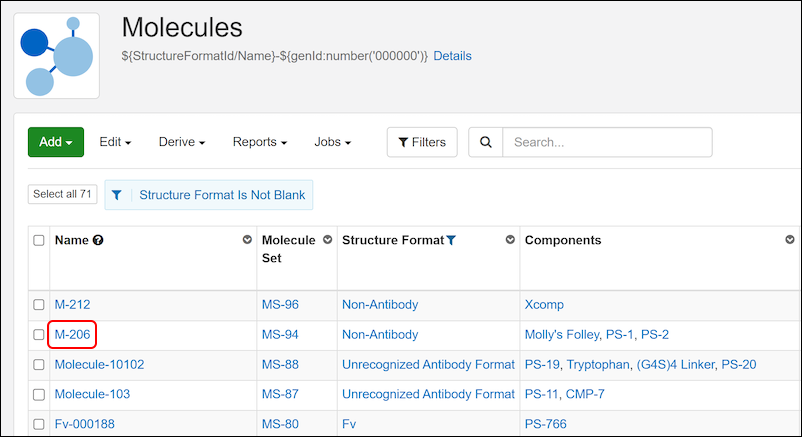Open molecule set MS-80
Screen dimensions: 802x437
pos(280,424)
